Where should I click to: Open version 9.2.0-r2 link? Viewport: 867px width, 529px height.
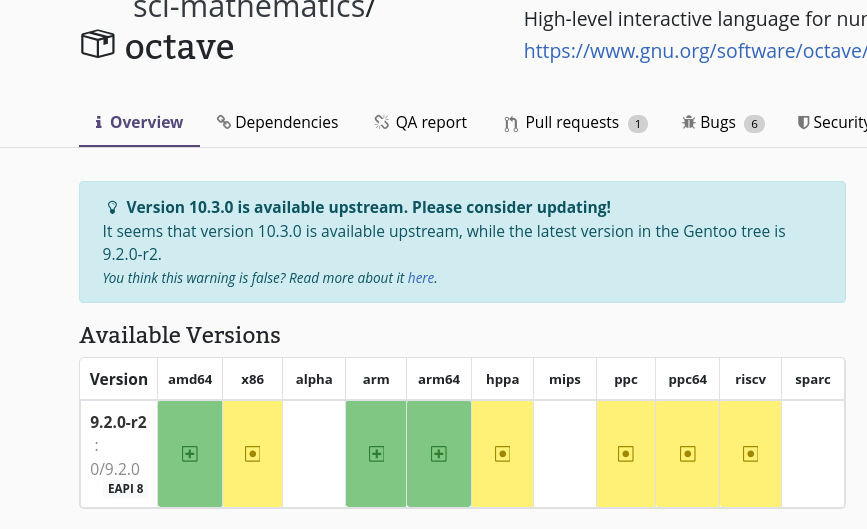click(x=118, y=422)
